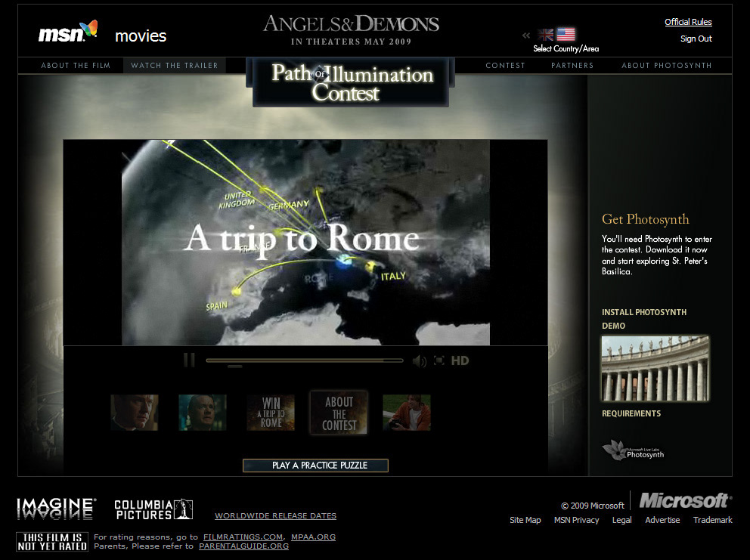Screen dimensions: 750x560
Task: Select the priest close-up video thumbnail
Action: click(135, 412)
